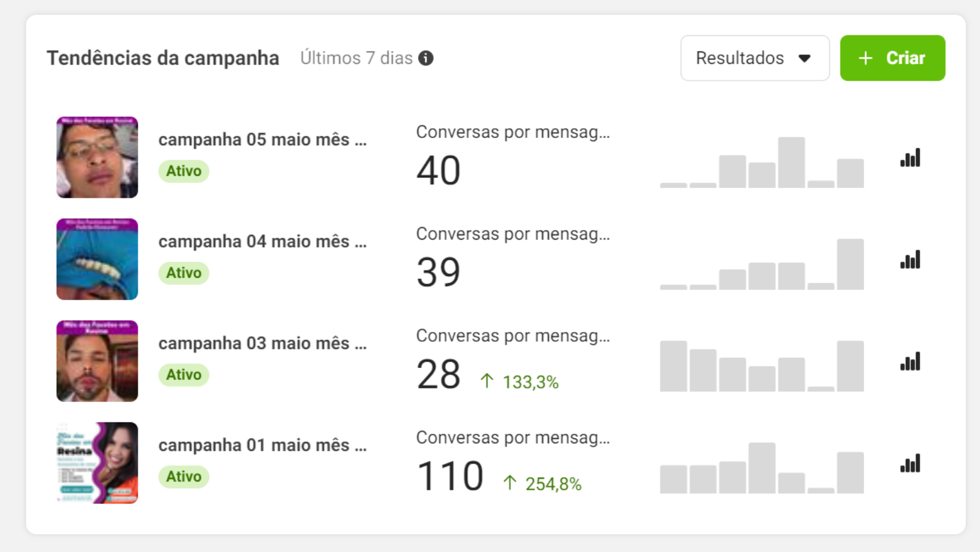The height and width of the screenshot is (552, 980).
Task: Open chart icon for campanha 05 maio
Action: 910,158
